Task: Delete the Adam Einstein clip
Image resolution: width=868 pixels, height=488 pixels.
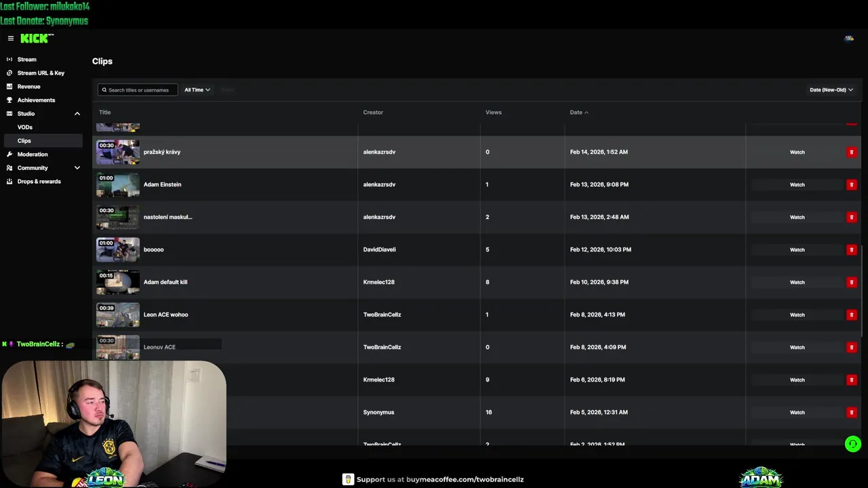Action: pyautogui.click(x=851, y=184)
